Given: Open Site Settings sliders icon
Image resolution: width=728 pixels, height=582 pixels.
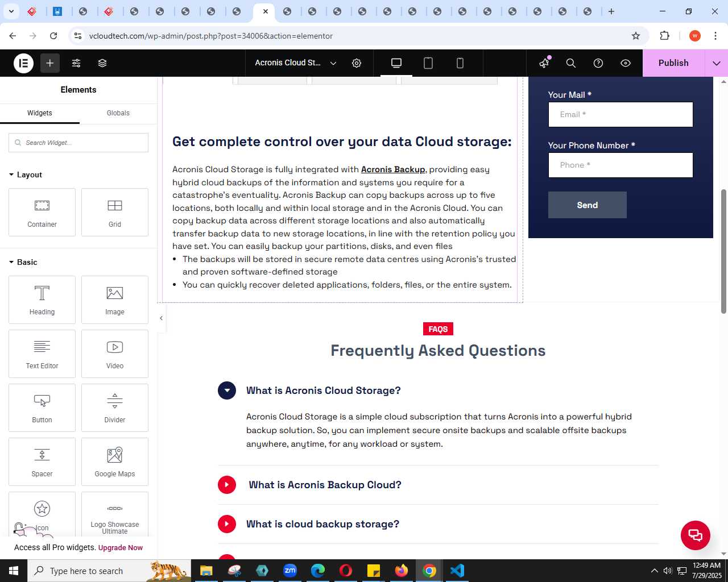Looking at the screenshot, I should tap(76, 63).
